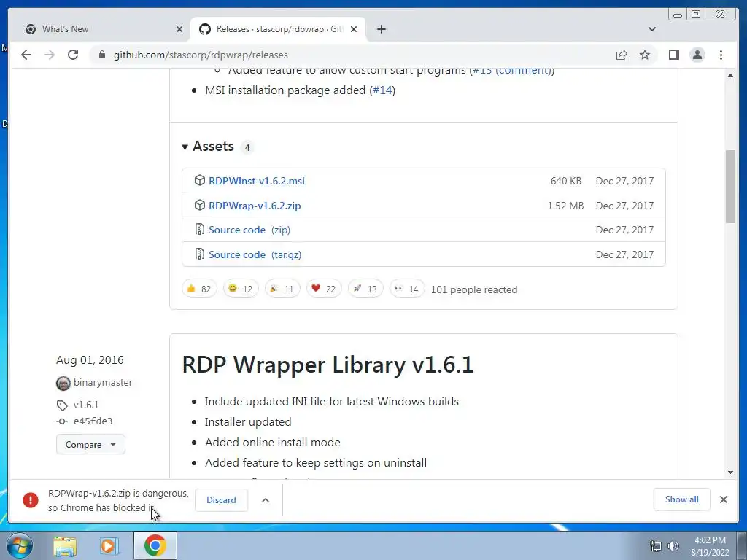Click the tag icon beside v1.6.1
The width and height of the screenshot is (747, 560).
tap(62, 405)
